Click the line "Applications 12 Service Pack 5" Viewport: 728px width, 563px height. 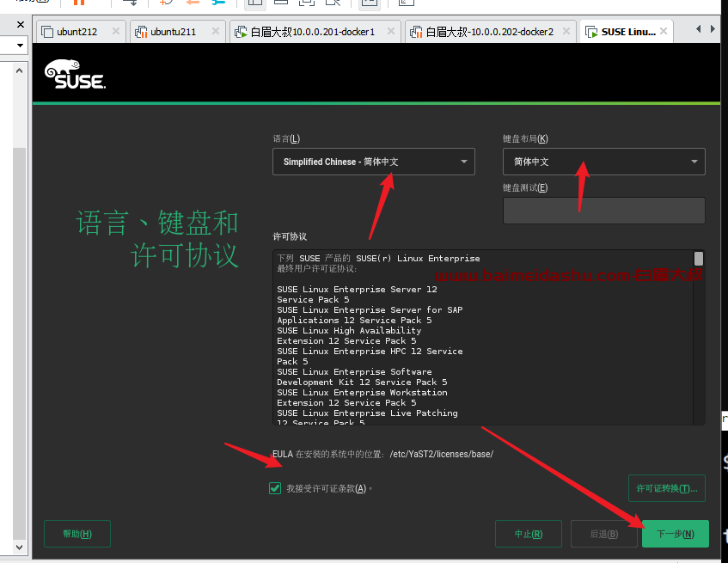point(354,321)
